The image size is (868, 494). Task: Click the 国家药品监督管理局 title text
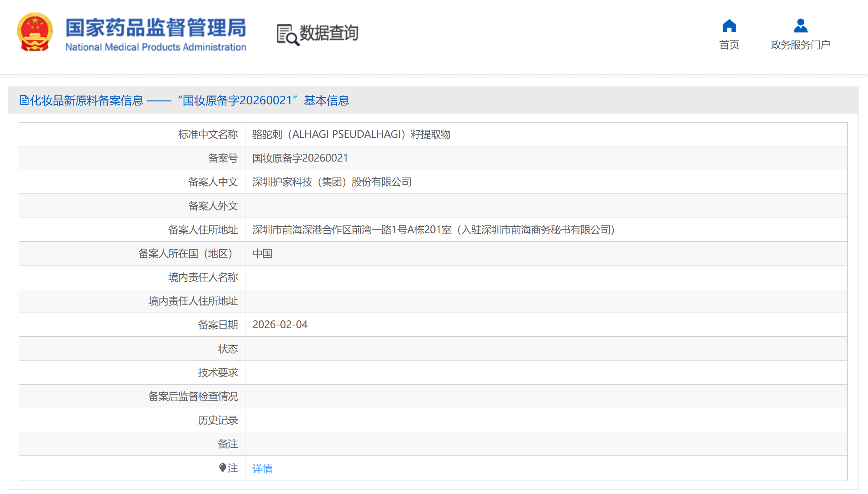coord(156,28)
